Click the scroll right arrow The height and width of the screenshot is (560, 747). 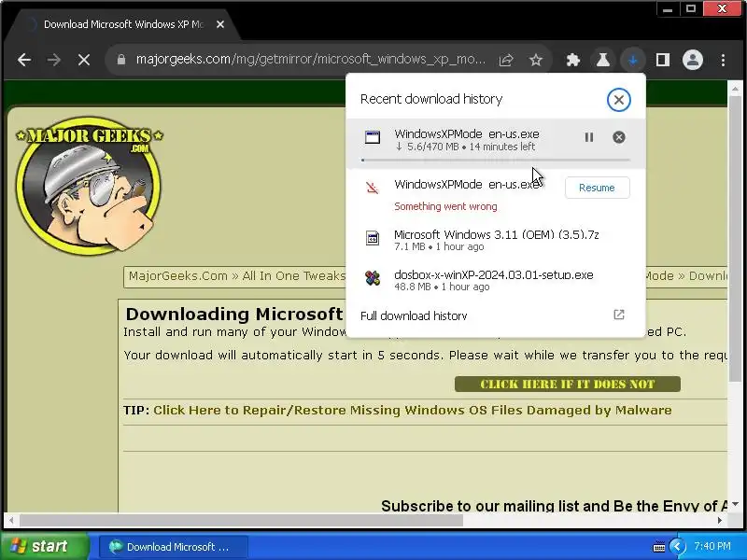point(720,521)
